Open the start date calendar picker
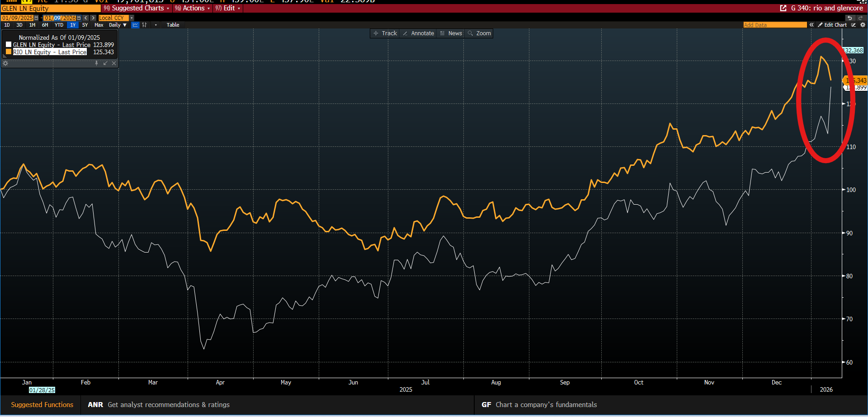The height and width of the screenshot is (417, 868). click(x=36, y=18)
